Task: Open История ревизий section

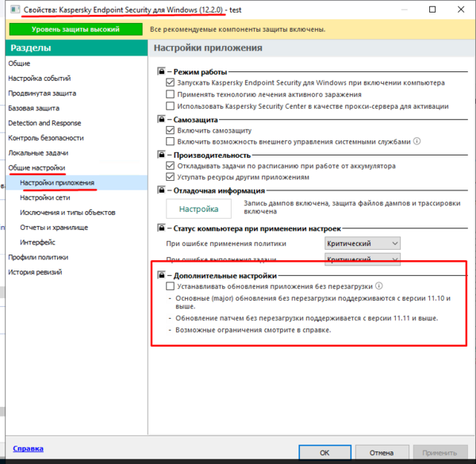Action: pyautogui.click(x=35, y=272)
